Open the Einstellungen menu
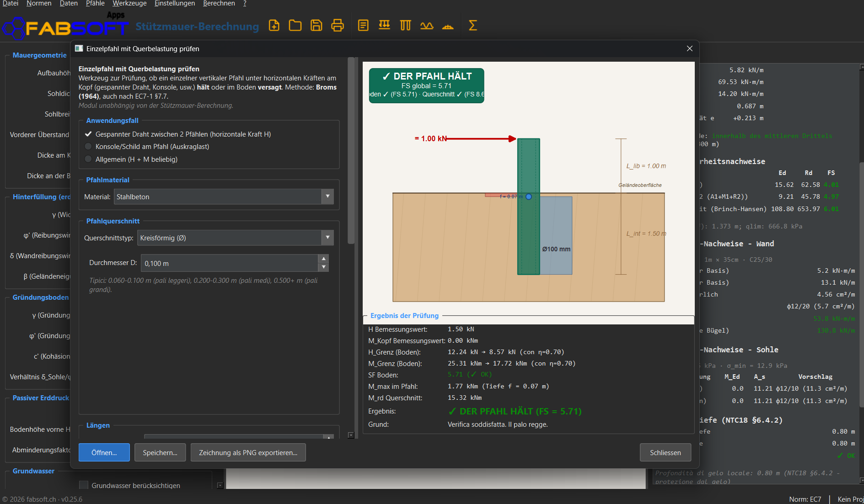 pos(175,3)
